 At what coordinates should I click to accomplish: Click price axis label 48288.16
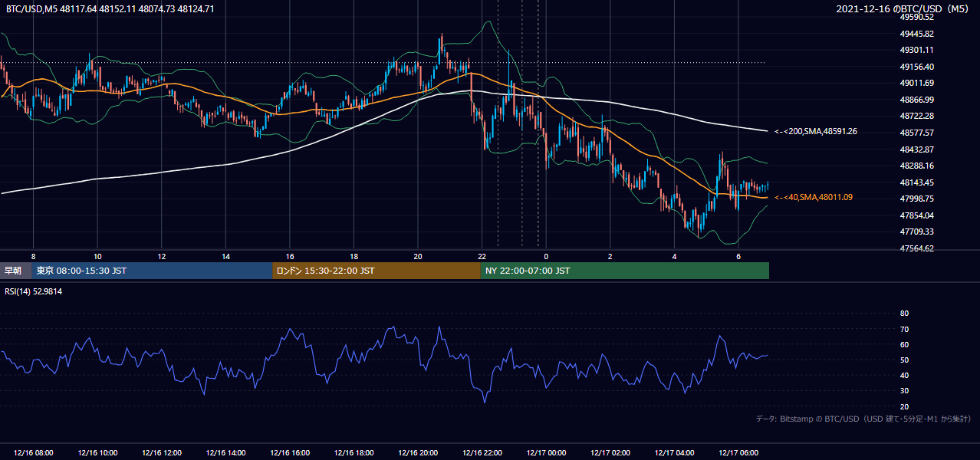pos(916,166)
